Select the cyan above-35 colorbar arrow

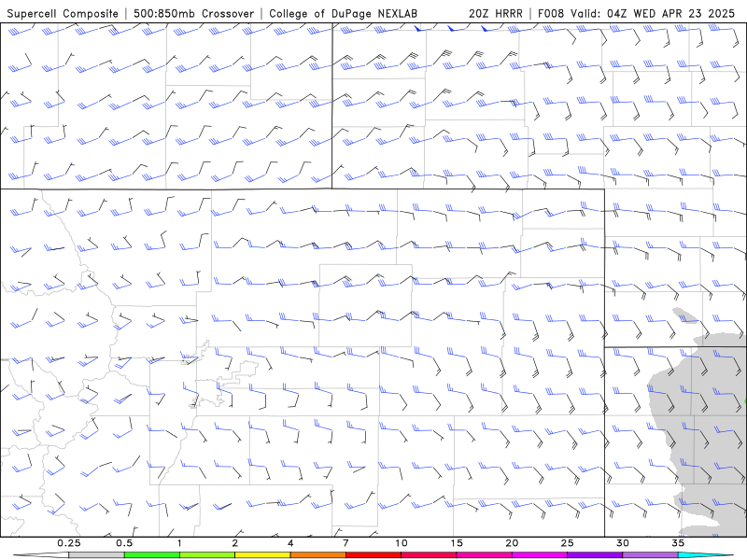(706, 555)
